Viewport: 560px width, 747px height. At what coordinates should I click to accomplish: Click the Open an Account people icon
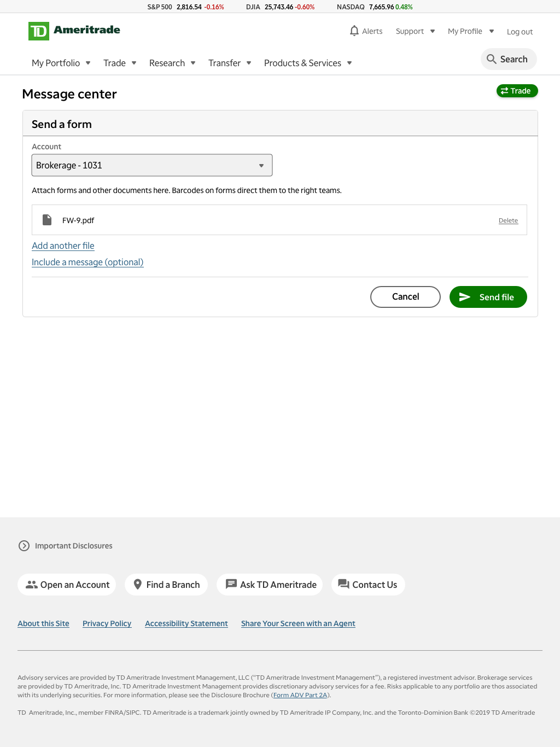click(x=32, y=585)
